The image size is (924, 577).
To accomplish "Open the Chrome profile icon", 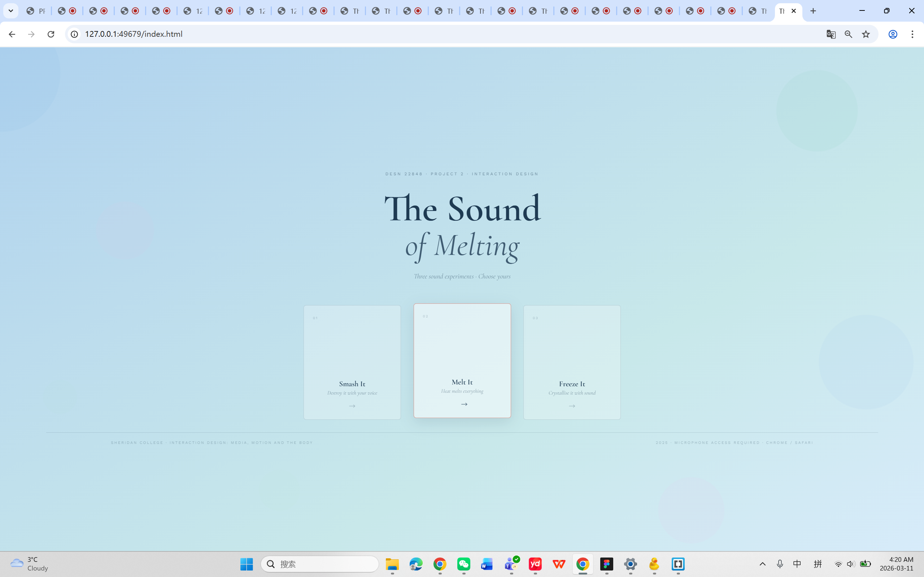I will click(892, 34).
